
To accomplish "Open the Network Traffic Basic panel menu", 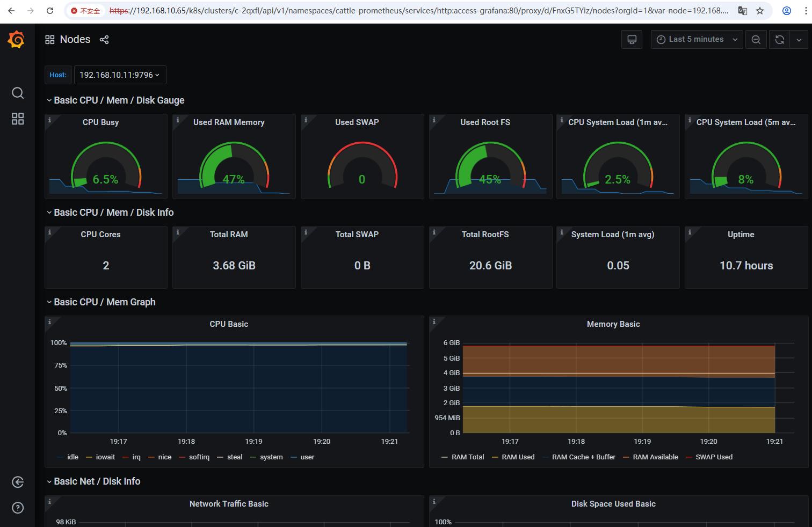I will [229, 504].
